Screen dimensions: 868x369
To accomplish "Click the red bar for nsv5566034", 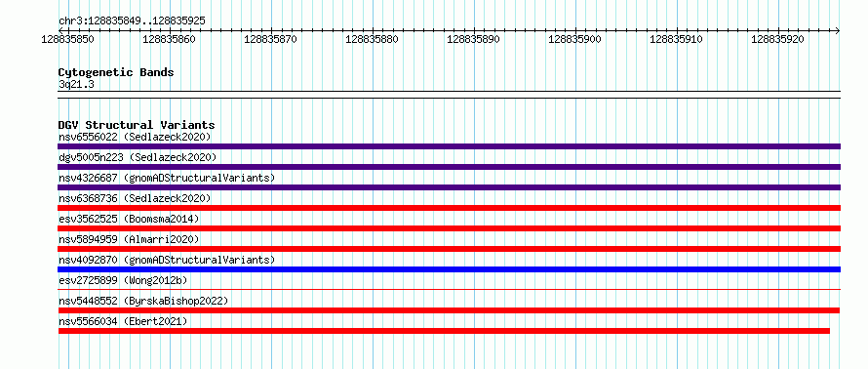I will point(444,331).
